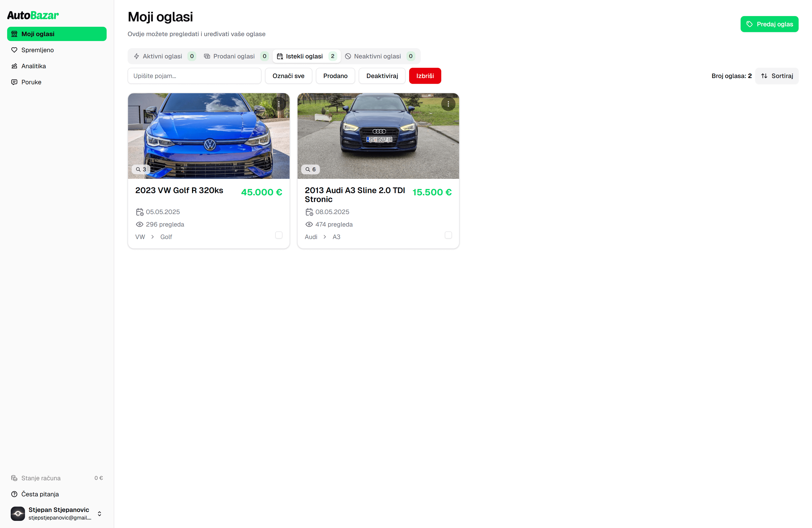Image resolution: width=812 pixels, height=528 pixels.
Task: Click the Stanje računa balance entry
Action: (57, 478)
